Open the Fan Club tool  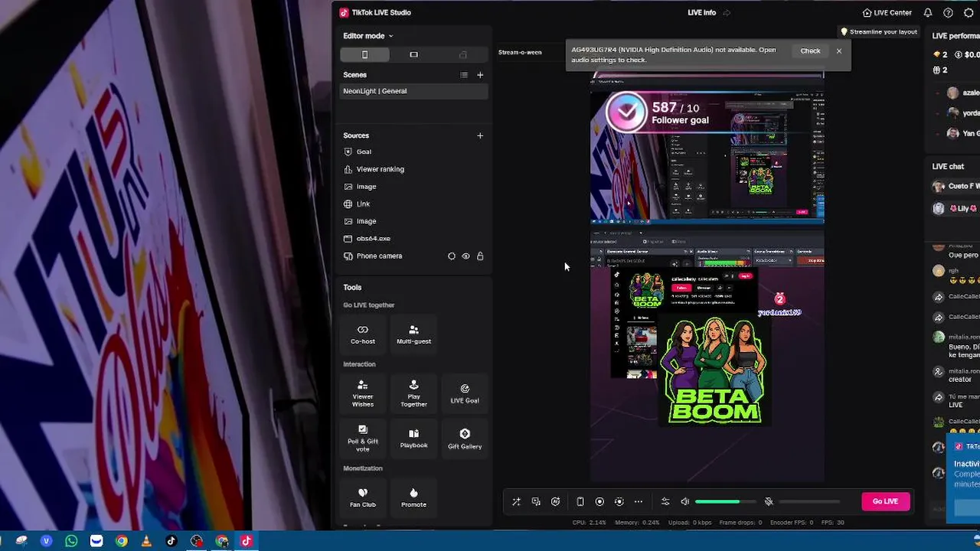click(363, 497)
